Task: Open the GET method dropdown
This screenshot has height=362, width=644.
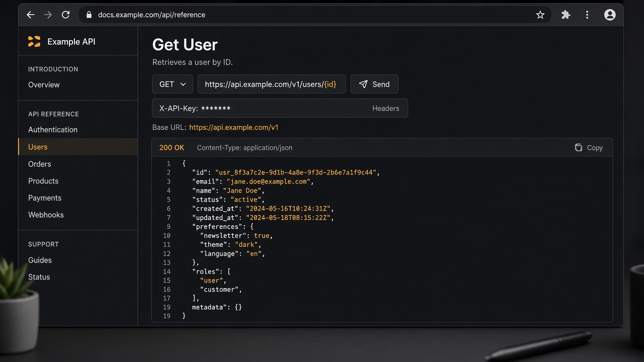Action: 173,84
